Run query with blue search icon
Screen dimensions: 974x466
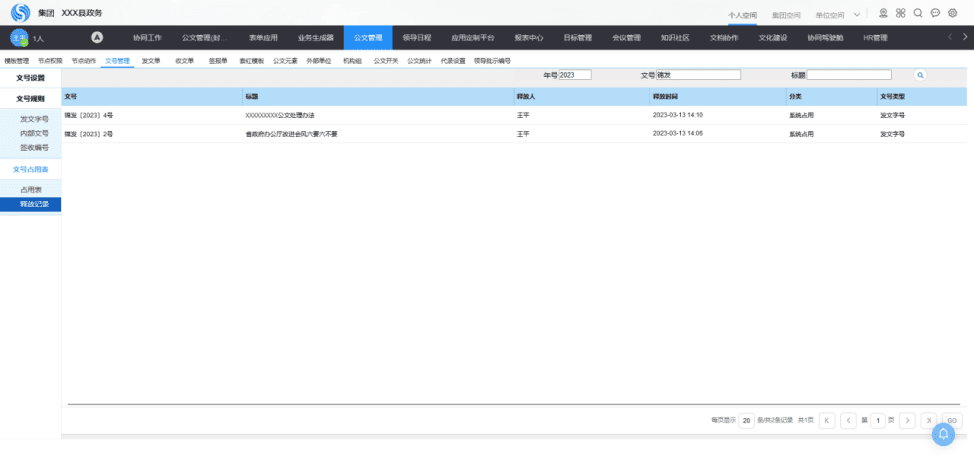[x=921, y=75]
